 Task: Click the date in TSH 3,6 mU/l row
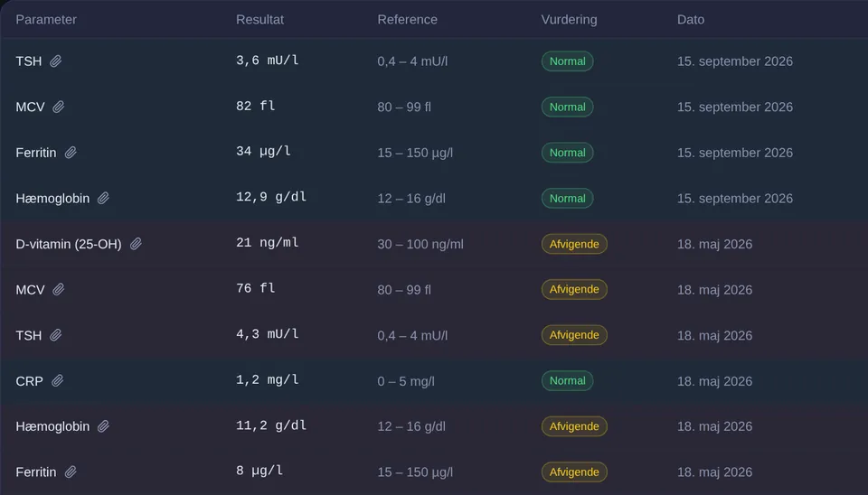click(x=734, y=61)
